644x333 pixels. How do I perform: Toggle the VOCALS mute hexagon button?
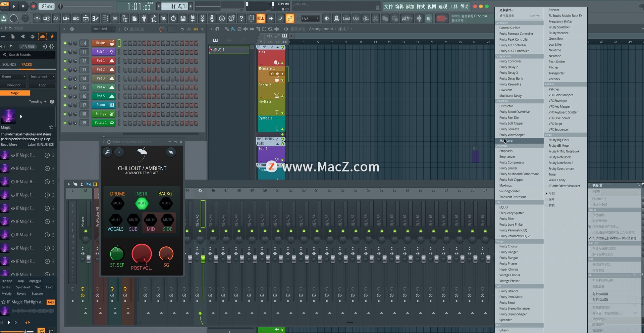click(116, 220)
